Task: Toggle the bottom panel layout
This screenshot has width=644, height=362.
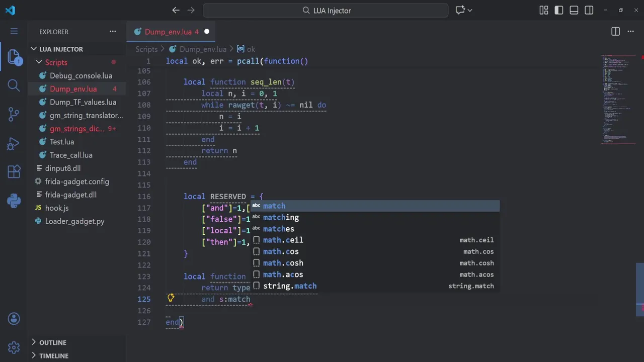Action: 574,10
